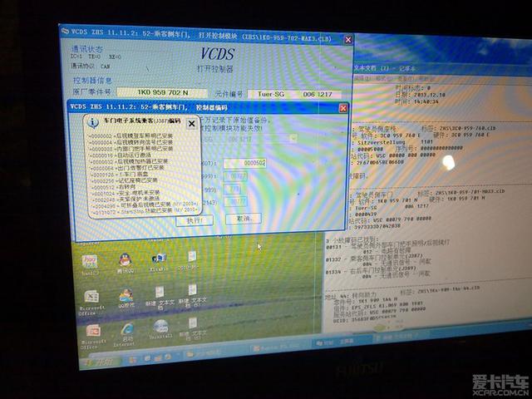Click the 通讯协议: CAN label in VCDS
Viewport: 532px width, 399px height.
90,66
